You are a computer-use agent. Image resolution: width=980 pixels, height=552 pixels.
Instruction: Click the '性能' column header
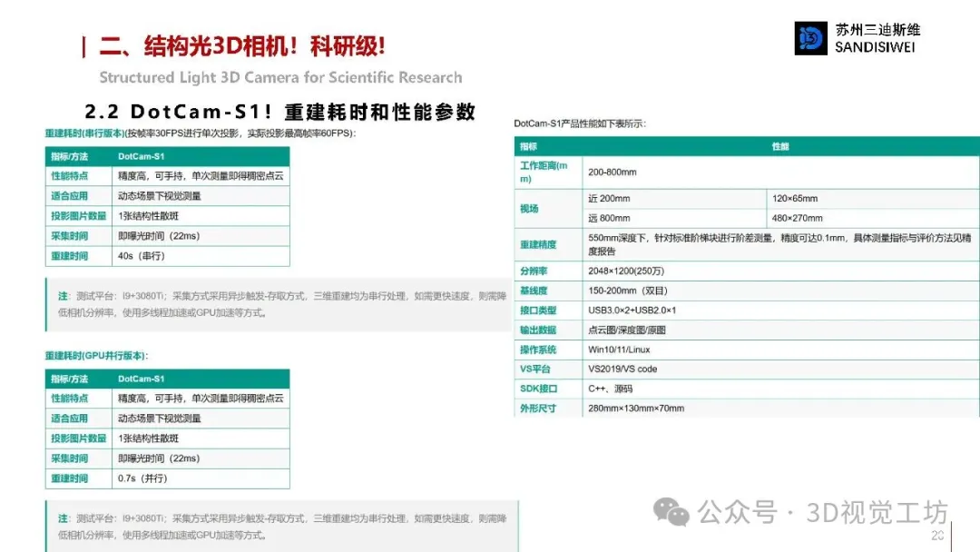tap(780, 146)
